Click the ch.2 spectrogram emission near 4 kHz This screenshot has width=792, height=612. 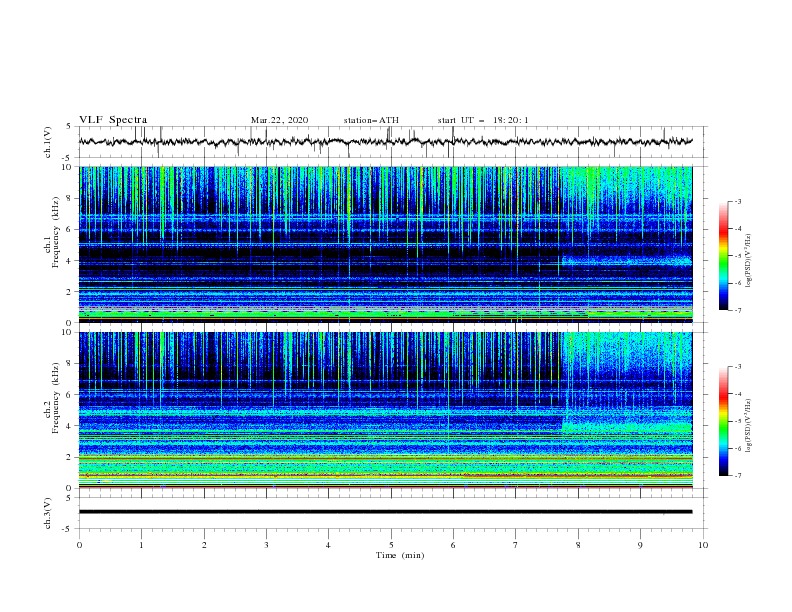[626, 426]
